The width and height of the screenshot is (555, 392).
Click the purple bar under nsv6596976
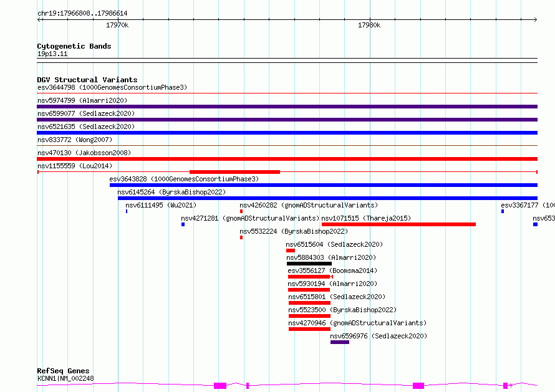[x=340, y=342]
